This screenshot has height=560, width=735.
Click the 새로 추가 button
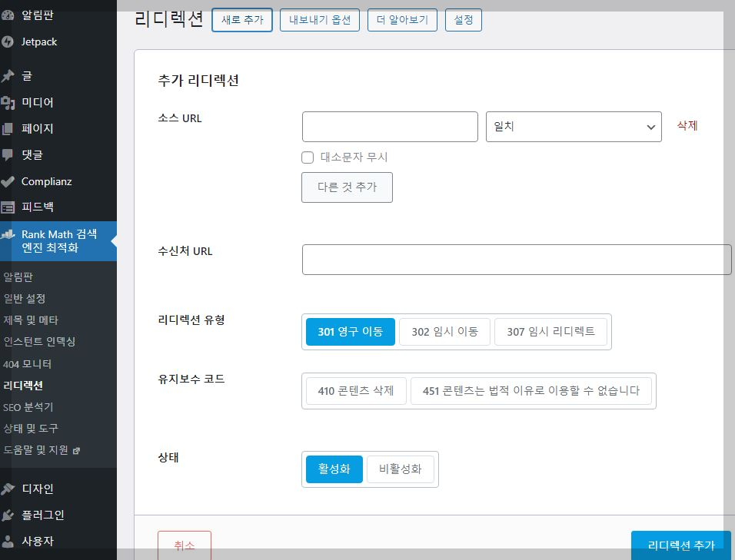(x=242, y=20)
